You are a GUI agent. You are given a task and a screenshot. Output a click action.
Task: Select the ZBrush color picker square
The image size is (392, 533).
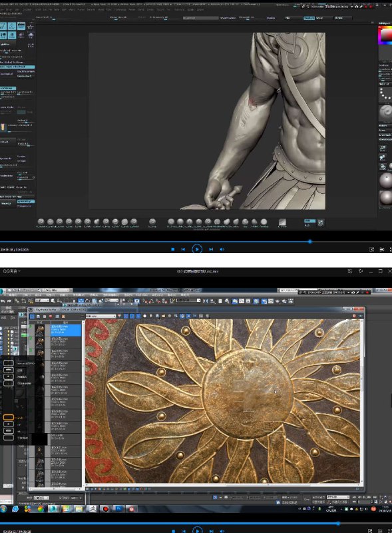[385, 36]
